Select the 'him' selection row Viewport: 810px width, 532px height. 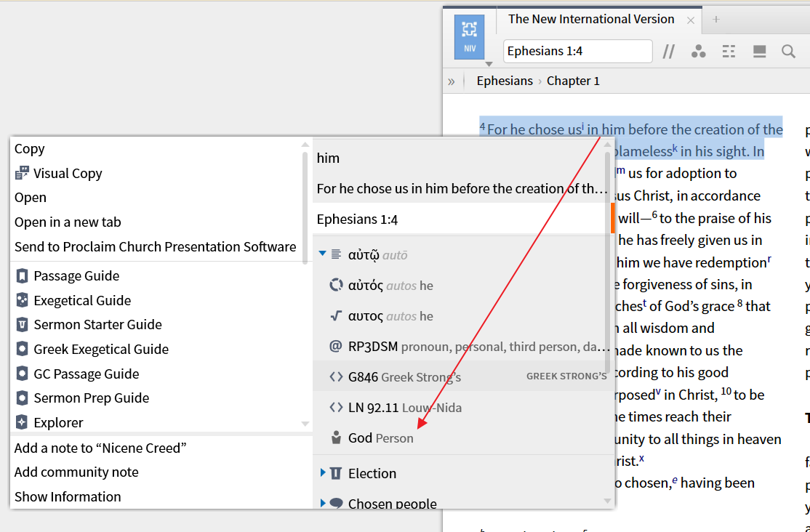point(462,158)
